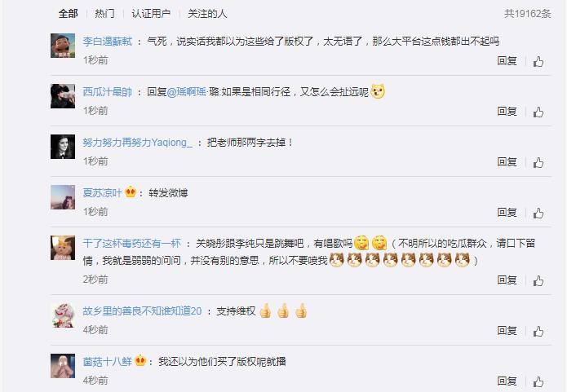Reply to 李白遇蘇軾's comment
This screenshot has width=567, height=392.
pyautogui.click(x=507, y=60)
